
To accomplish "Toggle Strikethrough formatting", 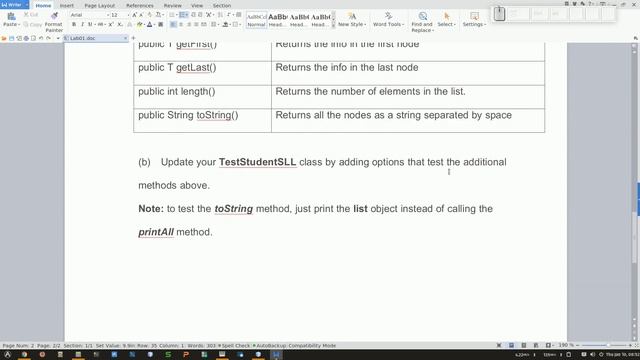I will (x=100, y=24).
